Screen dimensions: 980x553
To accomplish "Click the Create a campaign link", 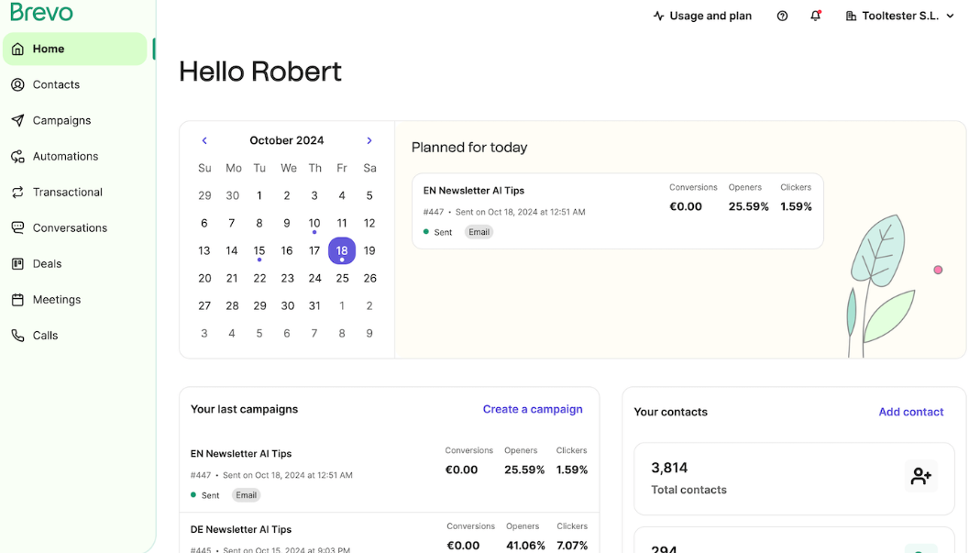I will click(533, 409).
